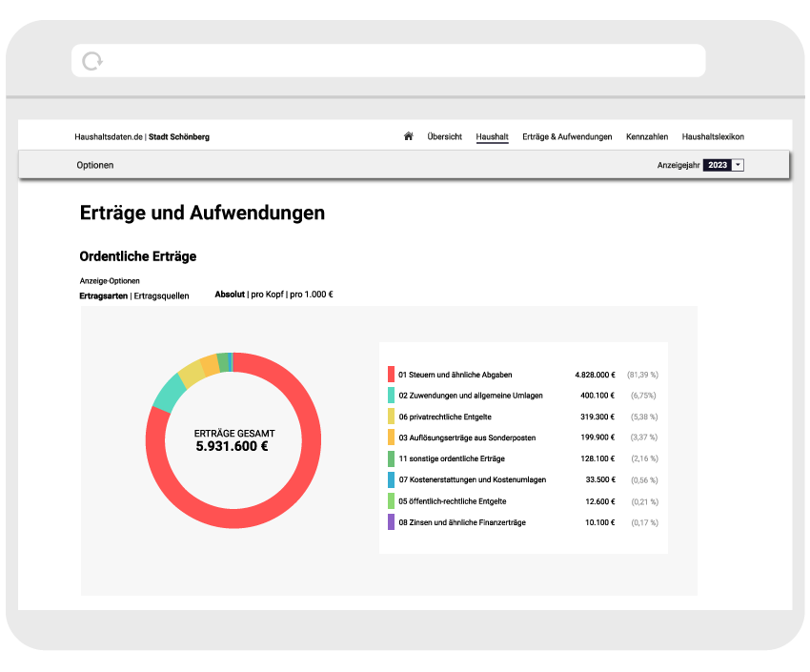
Task: Open the Anzeigejahr 2023 dropdown
Action: pos(723,165)
